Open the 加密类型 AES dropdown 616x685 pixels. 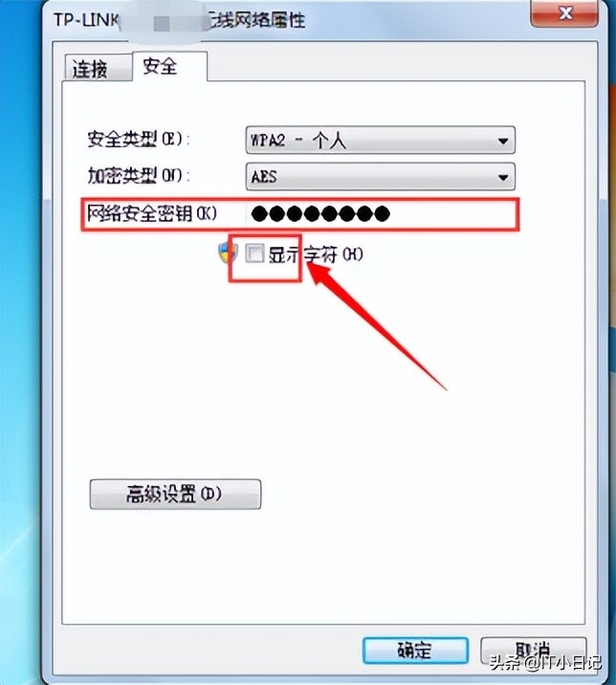pos(380,176)
